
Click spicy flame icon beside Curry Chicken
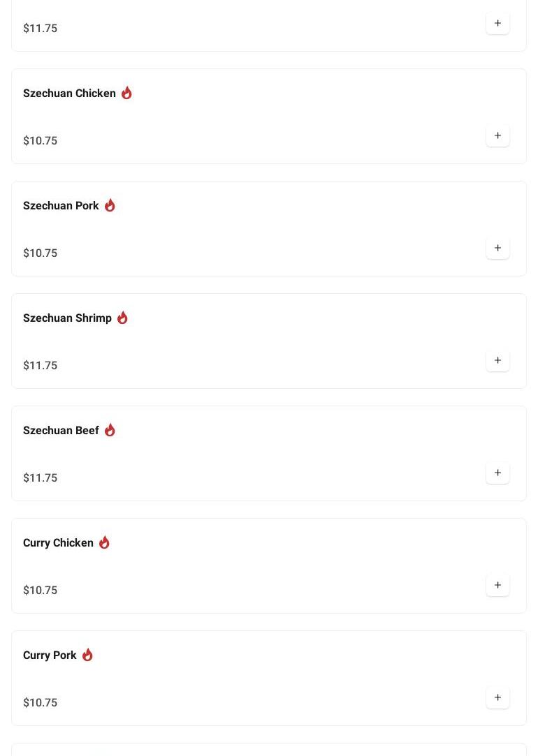pos(104,542)
